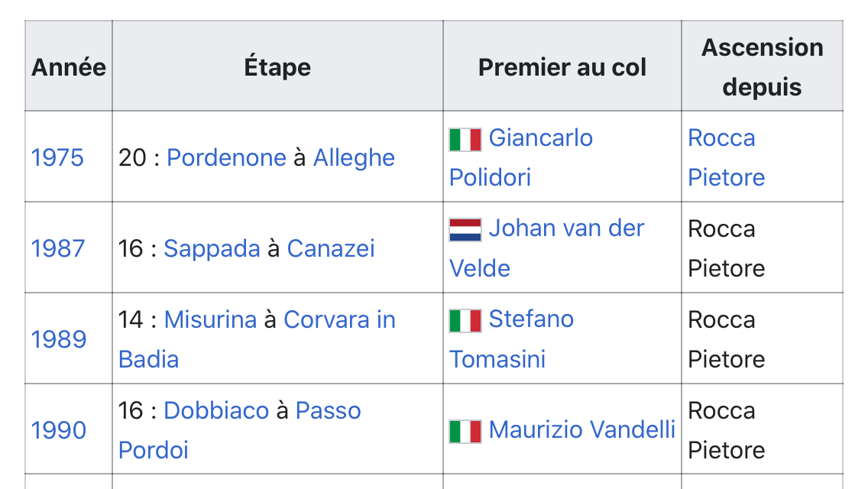
Task: Click the Italian flag beside Stefano Tomasini
Action: (465, 320)
